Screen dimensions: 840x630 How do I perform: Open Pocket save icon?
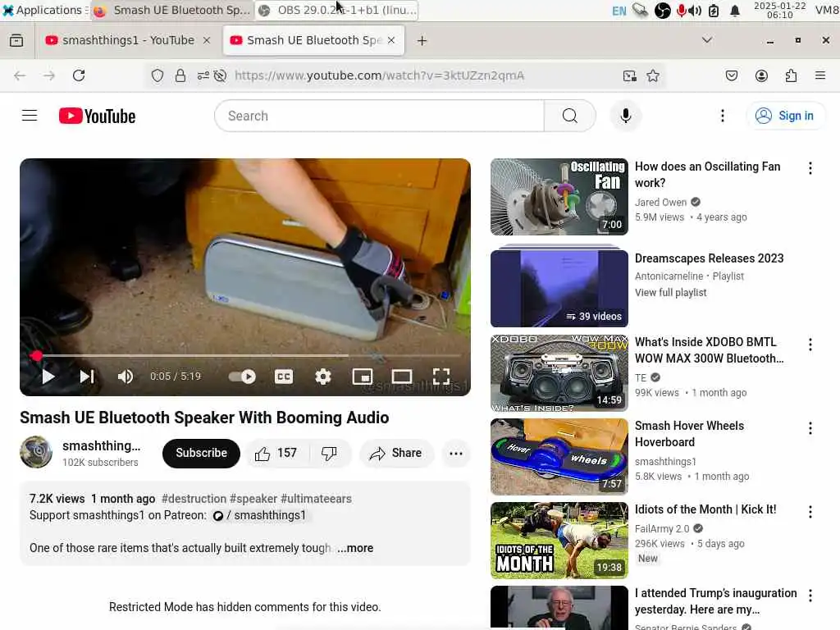click(731, 75)
